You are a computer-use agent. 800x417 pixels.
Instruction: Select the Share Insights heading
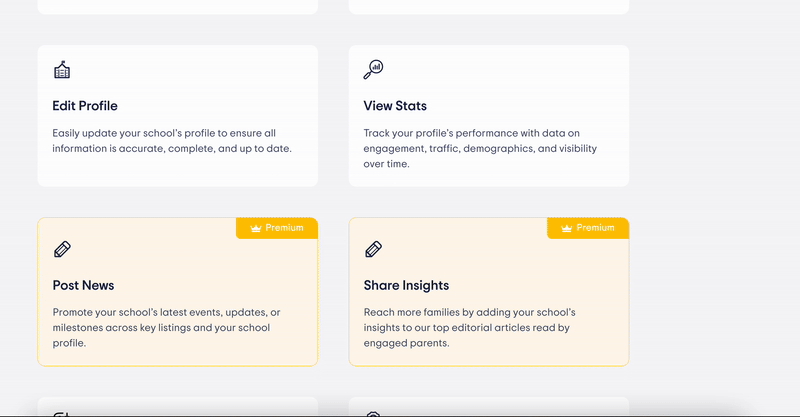[406, 285]
